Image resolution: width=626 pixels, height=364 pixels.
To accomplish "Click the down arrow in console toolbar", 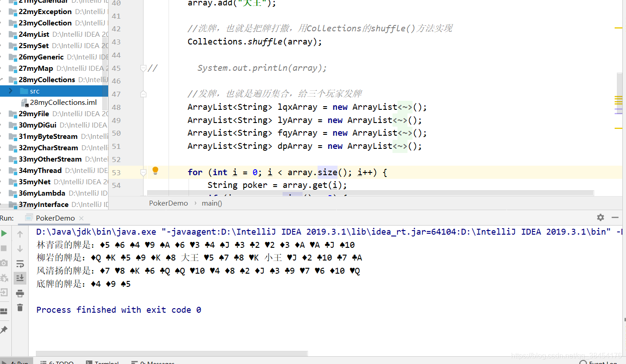I will 20,249.
